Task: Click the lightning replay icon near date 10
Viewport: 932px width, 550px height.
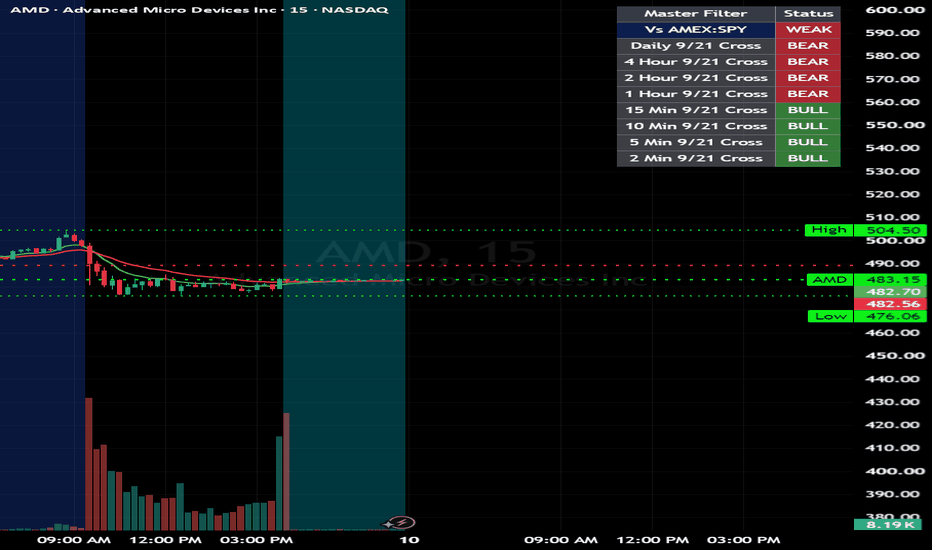Action: [x=400, y=523]
